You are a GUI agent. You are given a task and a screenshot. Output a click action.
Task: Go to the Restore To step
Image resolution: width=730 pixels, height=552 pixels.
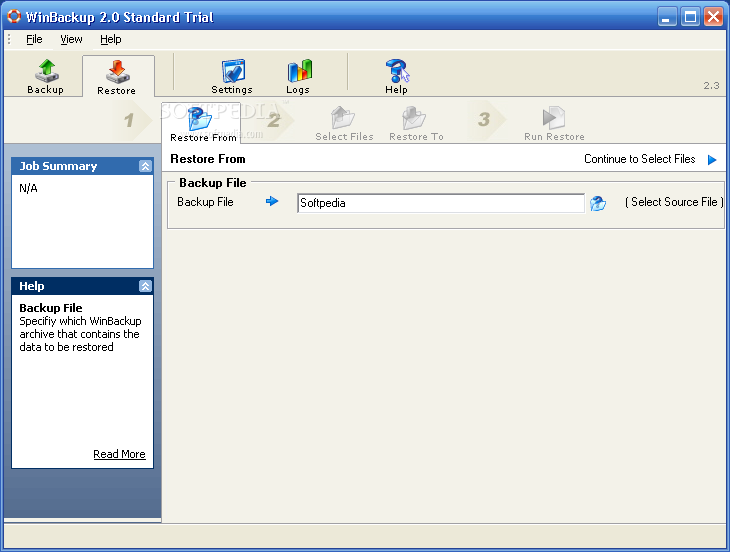click(x=416, y=124)
